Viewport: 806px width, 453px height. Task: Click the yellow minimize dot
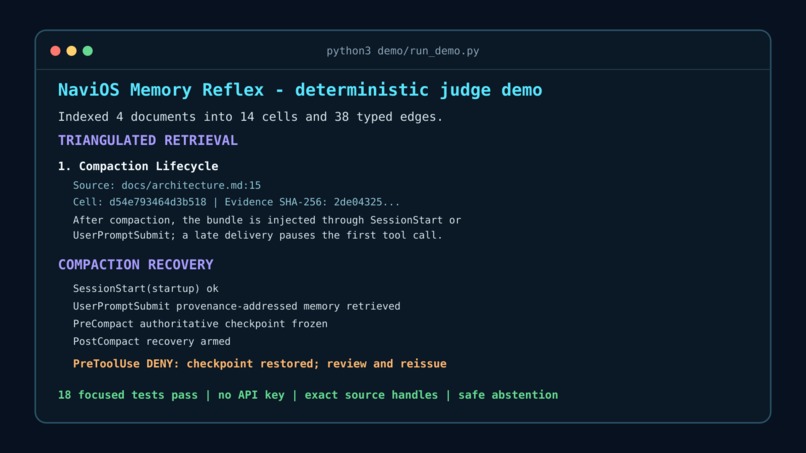pos(71,51)
